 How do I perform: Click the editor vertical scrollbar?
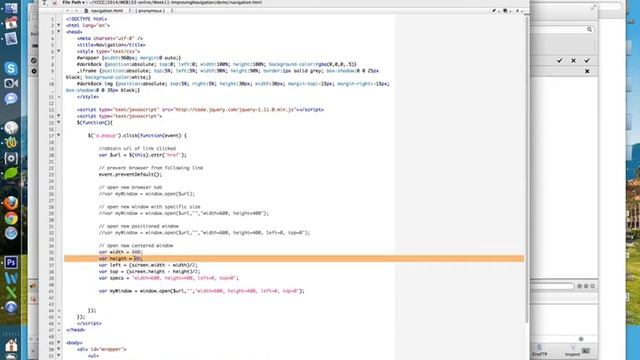click(x=527, y=169)
